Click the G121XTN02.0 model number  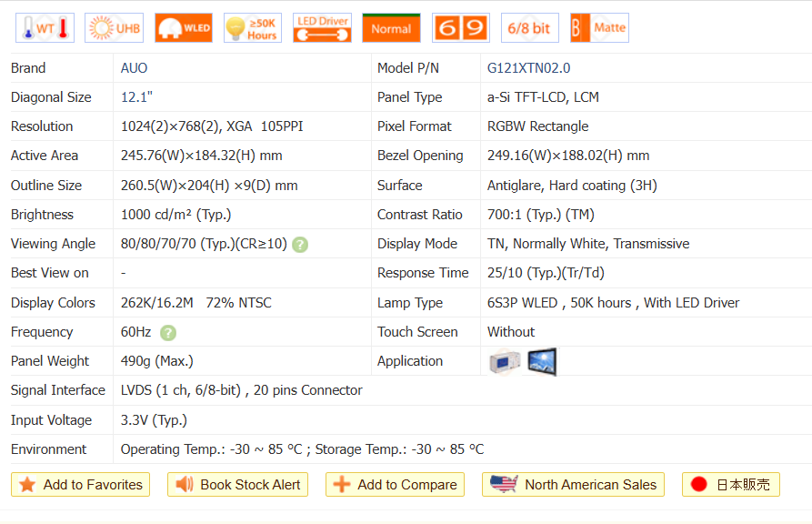tap(528, 68)
